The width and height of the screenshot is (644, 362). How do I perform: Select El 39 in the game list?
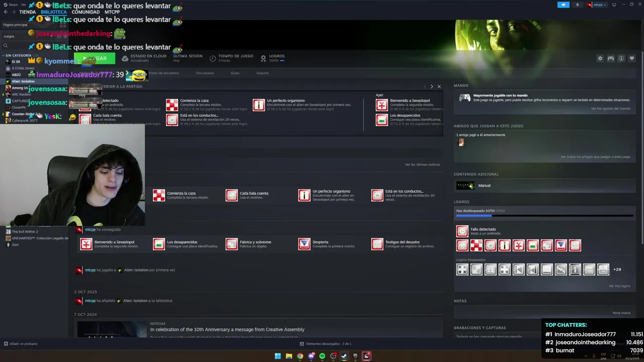click(16, 62)
